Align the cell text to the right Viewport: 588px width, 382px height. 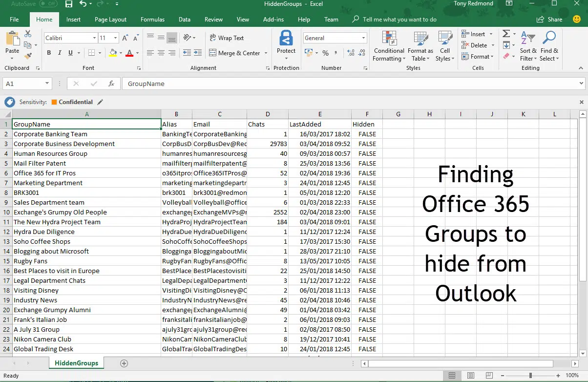[x=171, y=53]
